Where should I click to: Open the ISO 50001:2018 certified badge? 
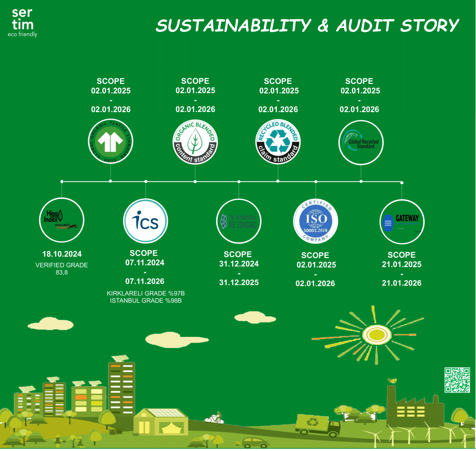click(316, 221)
